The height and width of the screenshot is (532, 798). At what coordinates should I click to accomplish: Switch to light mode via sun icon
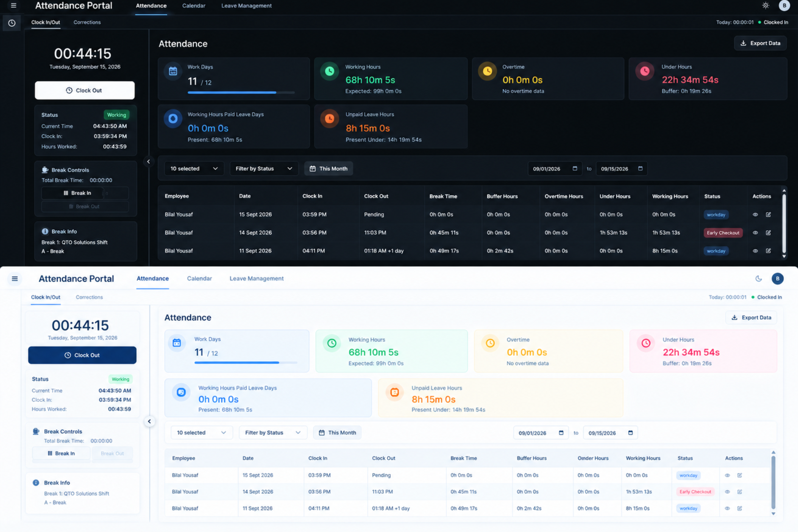click(765, 5)
